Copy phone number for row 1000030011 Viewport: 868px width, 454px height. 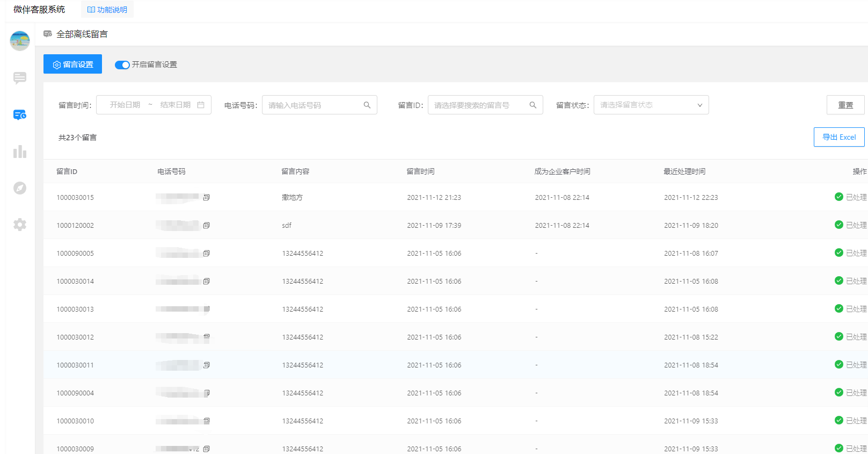point(206,365)
